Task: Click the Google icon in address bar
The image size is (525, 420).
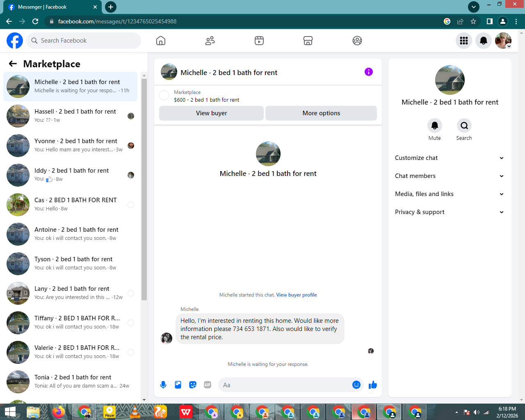Action: click(x=447, y=21)
